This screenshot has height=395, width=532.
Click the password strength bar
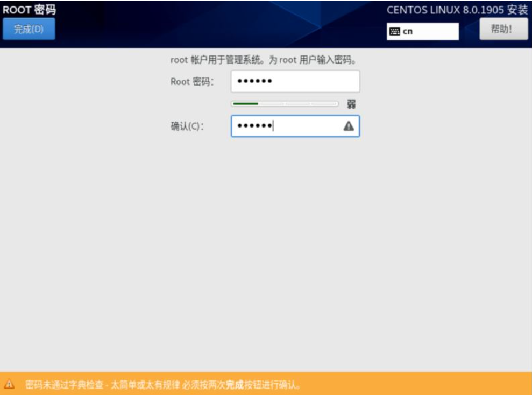(285, 104)
